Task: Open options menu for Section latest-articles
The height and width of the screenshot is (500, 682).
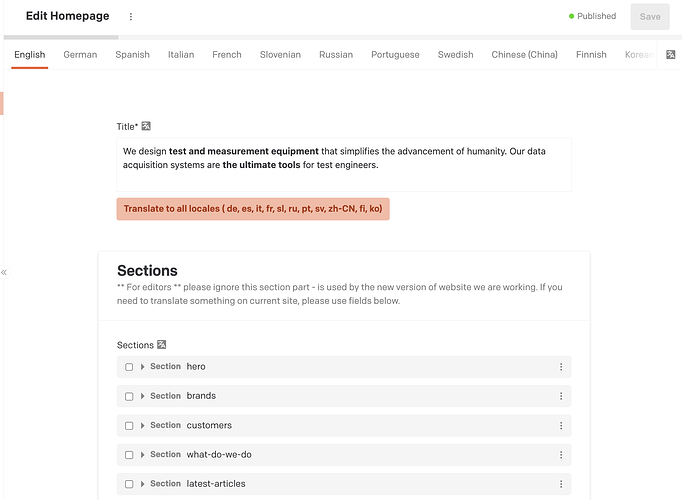Action: [561, 484]
